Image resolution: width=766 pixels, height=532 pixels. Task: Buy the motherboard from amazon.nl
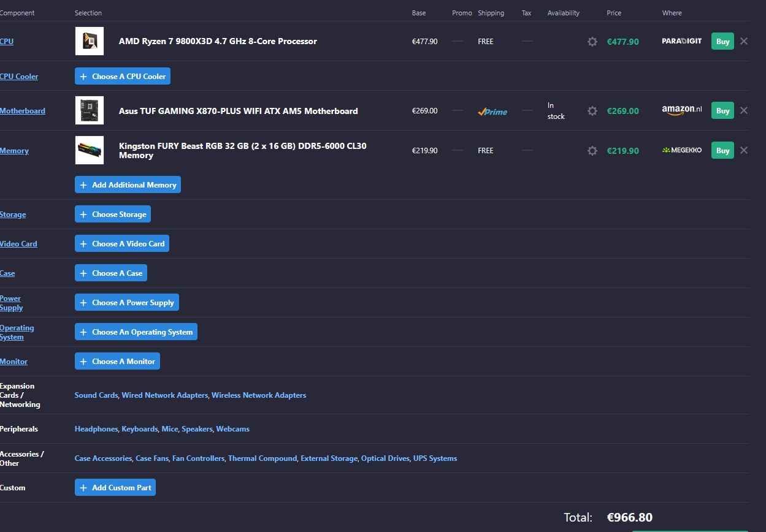click(722, 110)
